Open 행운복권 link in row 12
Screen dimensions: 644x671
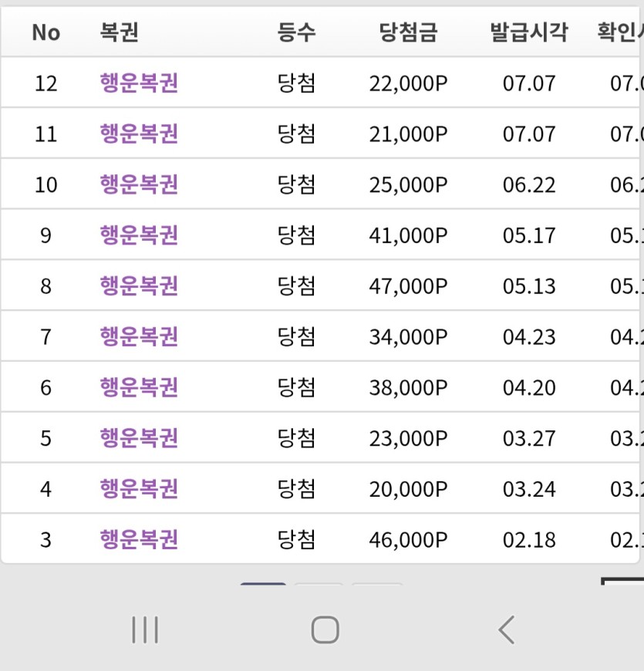139,83
